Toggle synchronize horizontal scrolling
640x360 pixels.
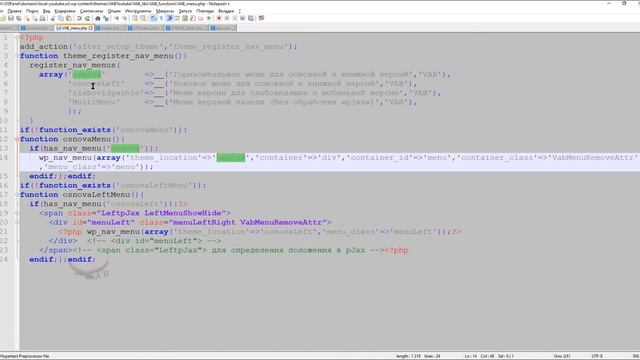(143, 18)
